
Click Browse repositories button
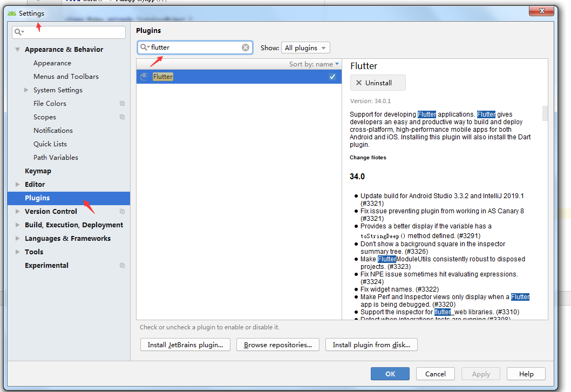pyautogui.click(x=278, y=344)
